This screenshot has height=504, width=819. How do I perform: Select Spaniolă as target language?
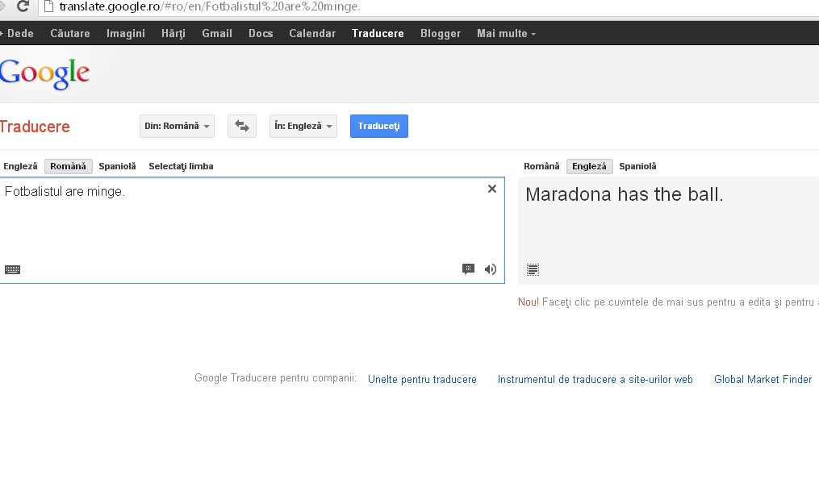coord(637,166)
